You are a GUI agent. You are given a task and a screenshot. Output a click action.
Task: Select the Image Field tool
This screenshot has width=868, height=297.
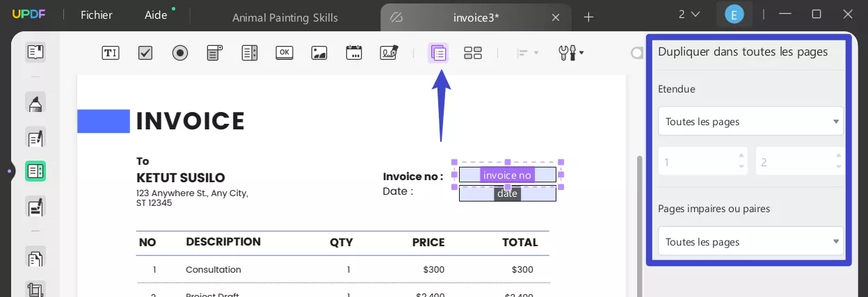(319, 53)
